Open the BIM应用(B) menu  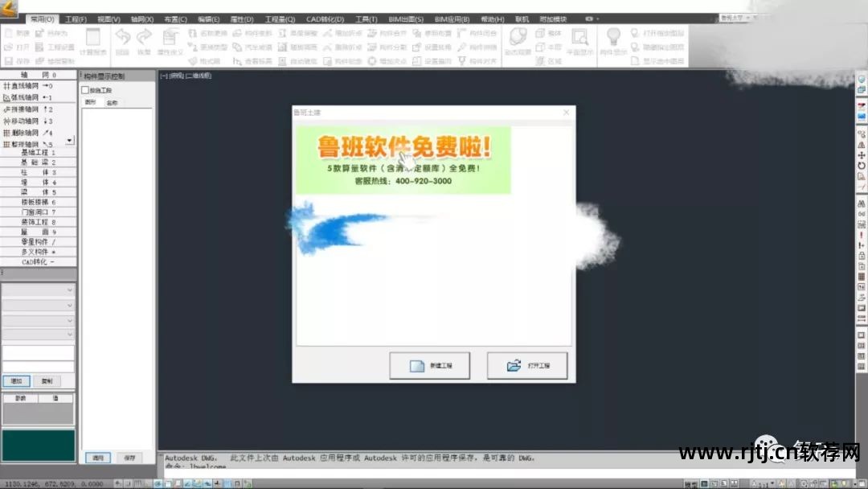pyautogui.click(x=452, y=18)
